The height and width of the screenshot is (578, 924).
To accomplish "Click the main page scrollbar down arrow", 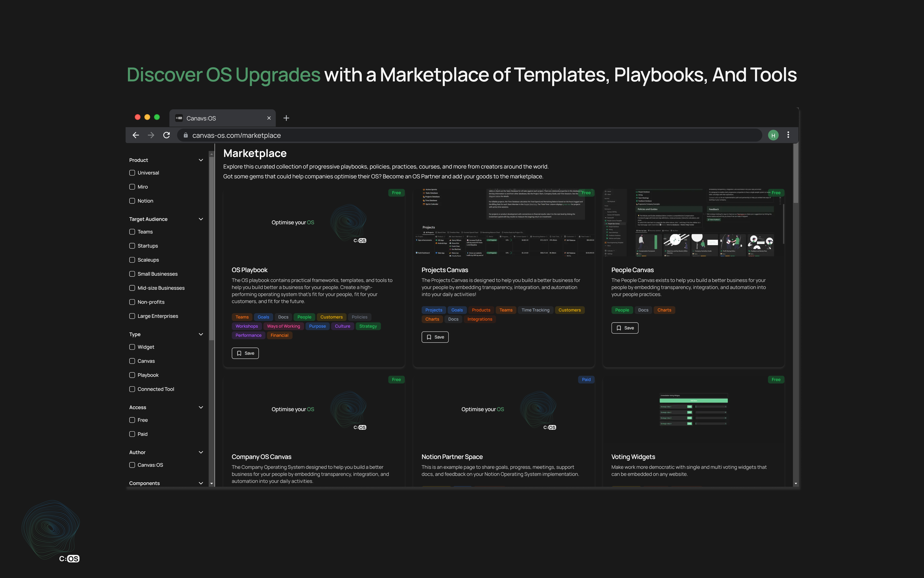I will click(795, 484).
